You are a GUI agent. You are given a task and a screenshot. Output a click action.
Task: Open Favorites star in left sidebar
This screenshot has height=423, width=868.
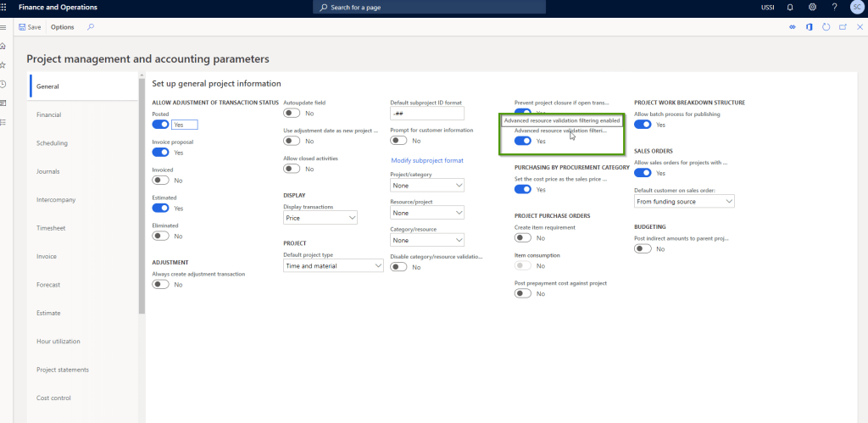[4, 64]
